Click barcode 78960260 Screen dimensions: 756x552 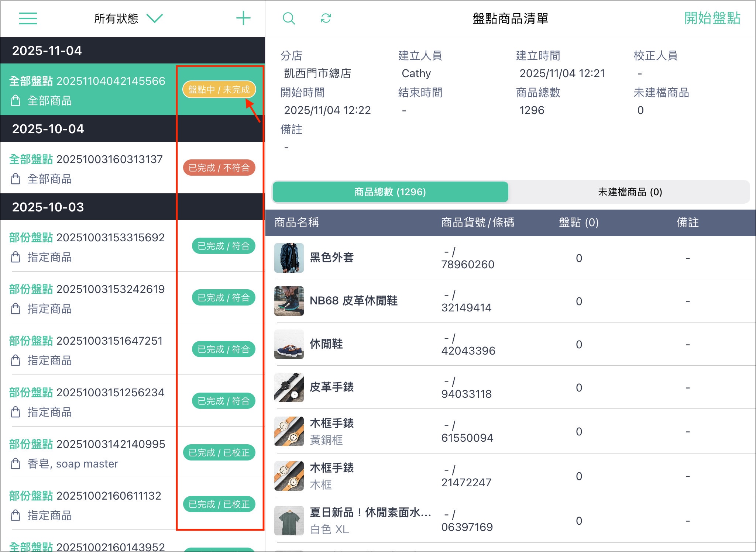click(x=468, y=265)
